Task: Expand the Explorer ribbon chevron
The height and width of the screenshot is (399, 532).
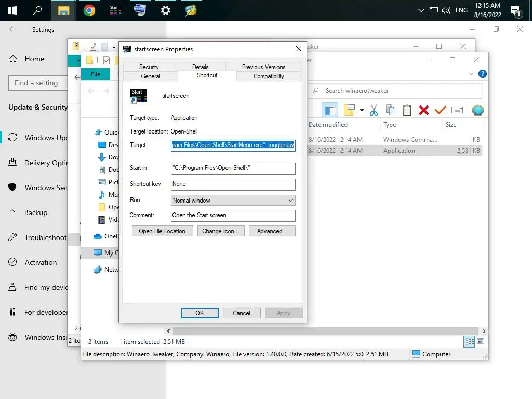Action: click(471, 74)
